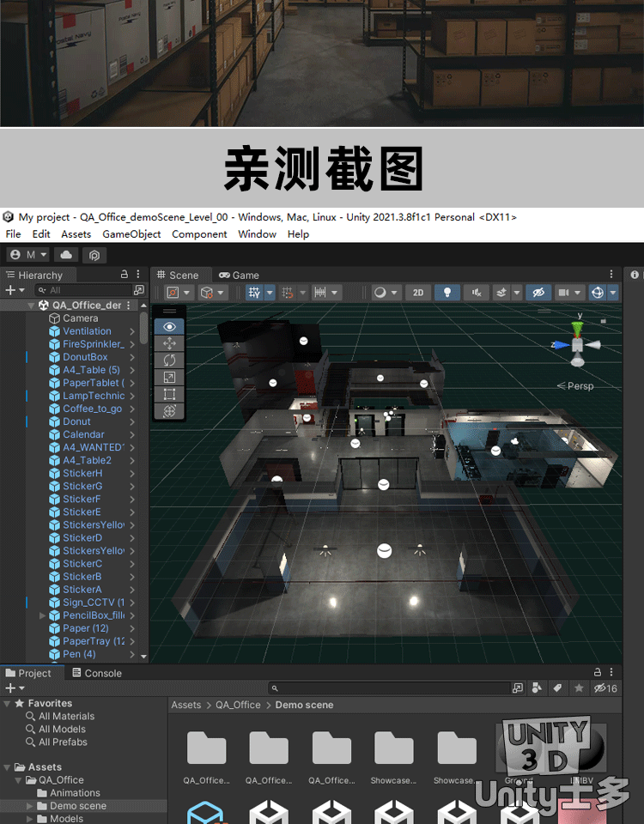
Task: Select the Rotate tool in the Scene overlay
Action: (169, 360)
